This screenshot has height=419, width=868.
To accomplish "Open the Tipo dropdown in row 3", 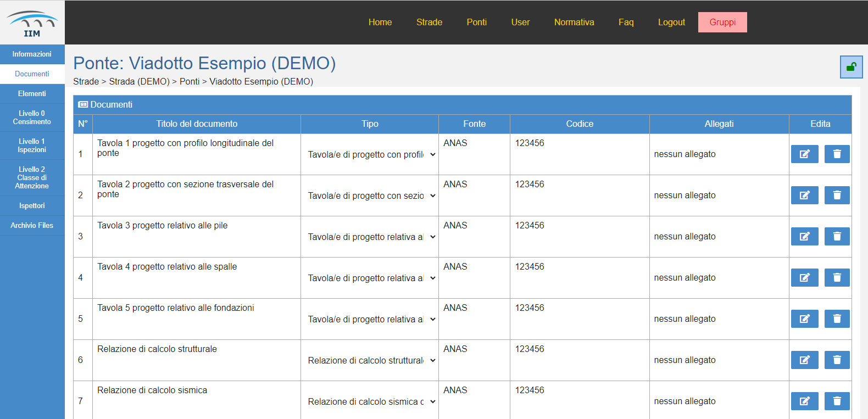I will pos(371,237).
